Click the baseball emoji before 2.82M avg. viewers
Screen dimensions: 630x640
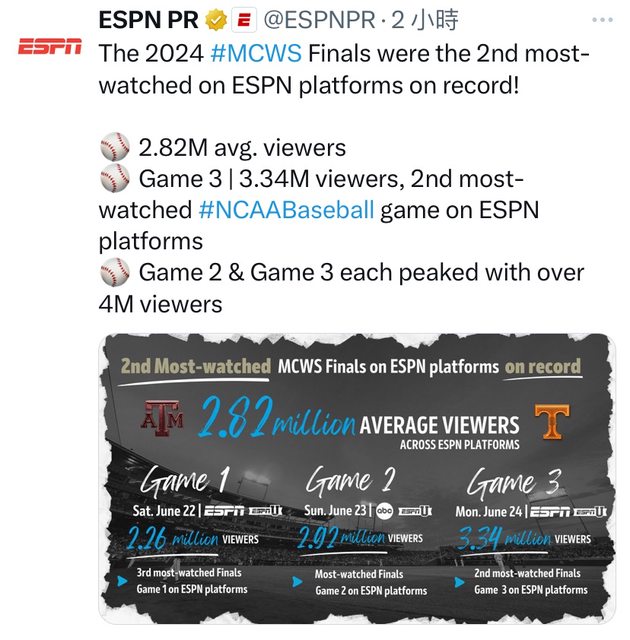click(x=115, y=148)
